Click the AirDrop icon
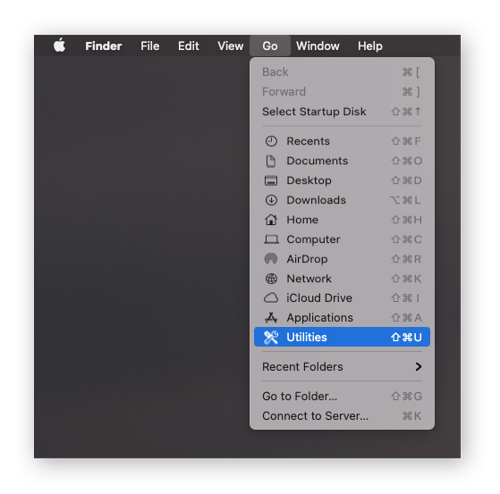Viewport: 500px width, 494px height. (271, 259)
